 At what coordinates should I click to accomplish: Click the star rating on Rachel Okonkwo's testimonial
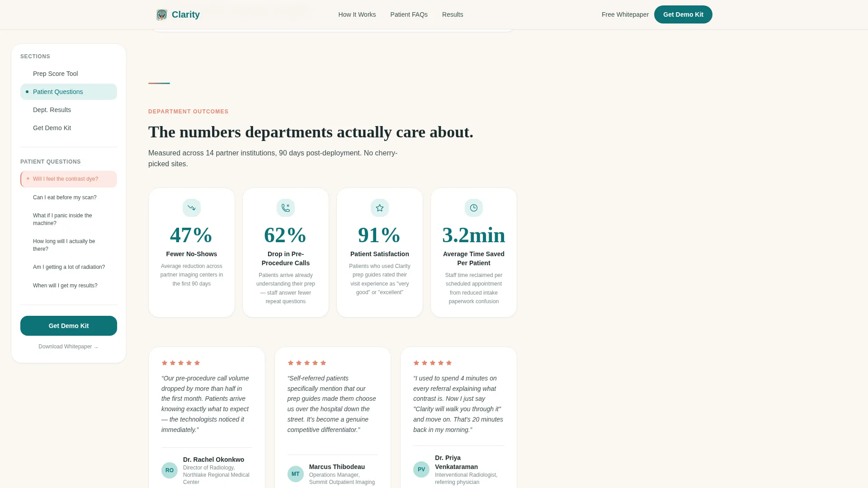click(181, 363)
